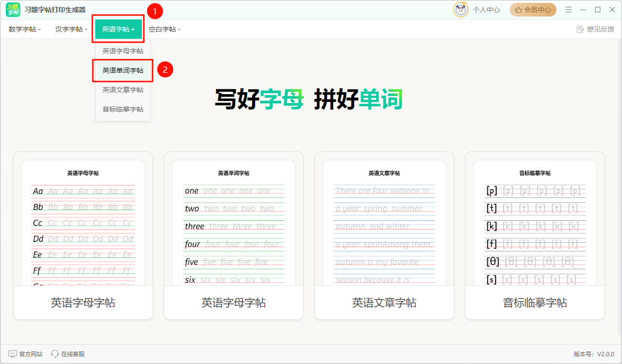Click the feedback edit icon

(x=580, y=29)
